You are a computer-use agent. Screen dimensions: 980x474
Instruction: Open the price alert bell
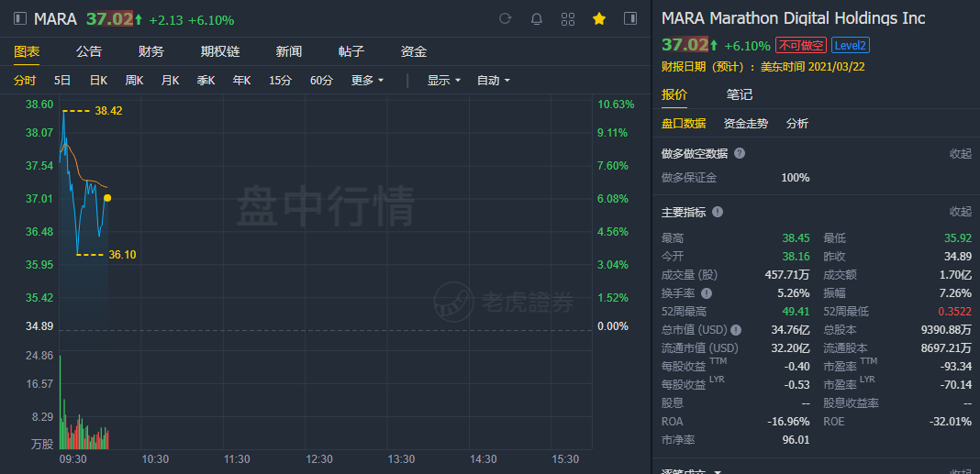coord(536,18)
